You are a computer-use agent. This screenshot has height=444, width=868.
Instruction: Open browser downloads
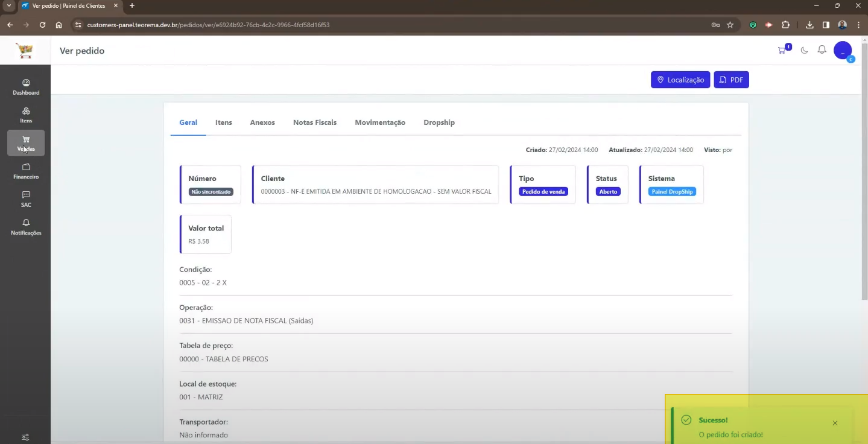click(809, 25)
